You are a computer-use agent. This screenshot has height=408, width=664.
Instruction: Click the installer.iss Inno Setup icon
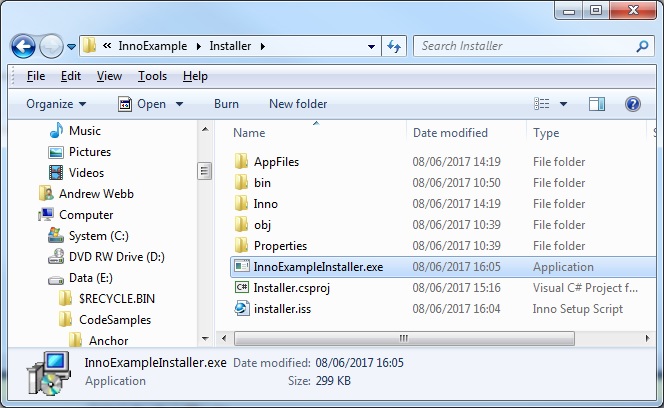pyautogui.click(x=242, y=308)
